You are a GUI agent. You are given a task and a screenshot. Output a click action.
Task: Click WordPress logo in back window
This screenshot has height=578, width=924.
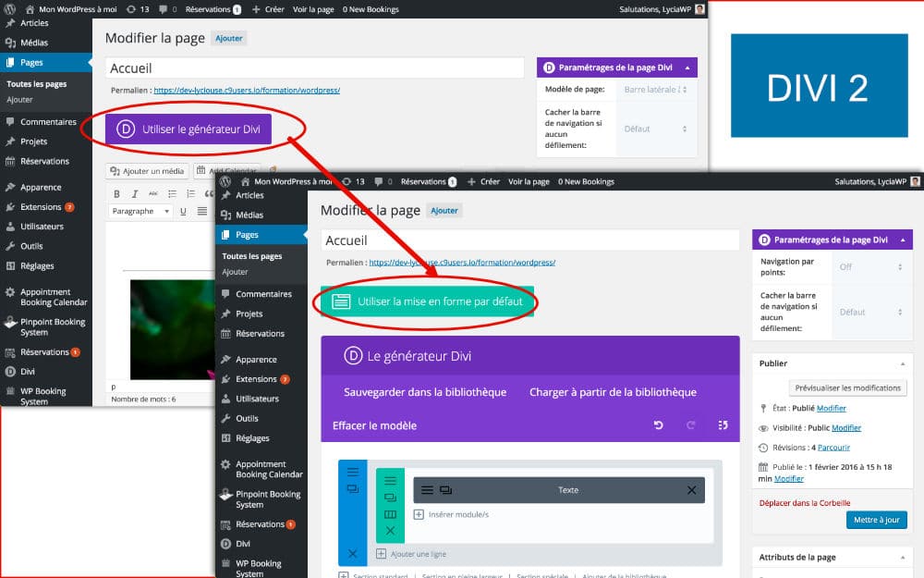click(10, 9)
